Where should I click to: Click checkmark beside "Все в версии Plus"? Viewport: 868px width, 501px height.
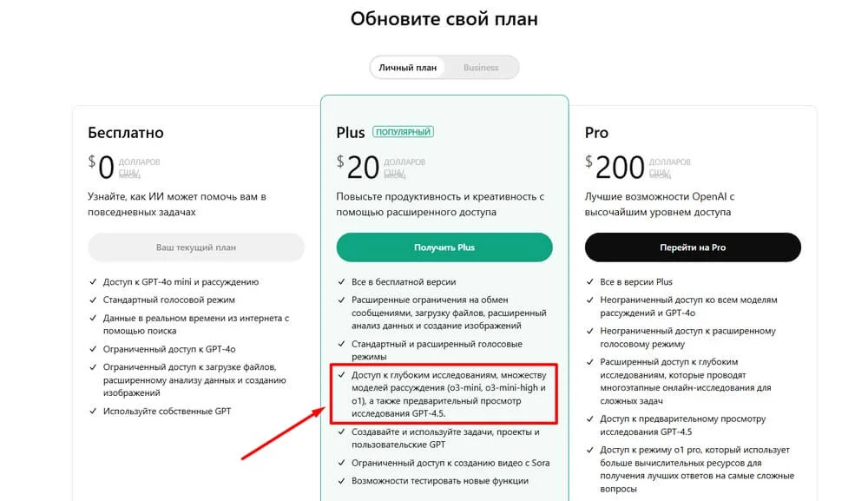[x=590, y=282]
